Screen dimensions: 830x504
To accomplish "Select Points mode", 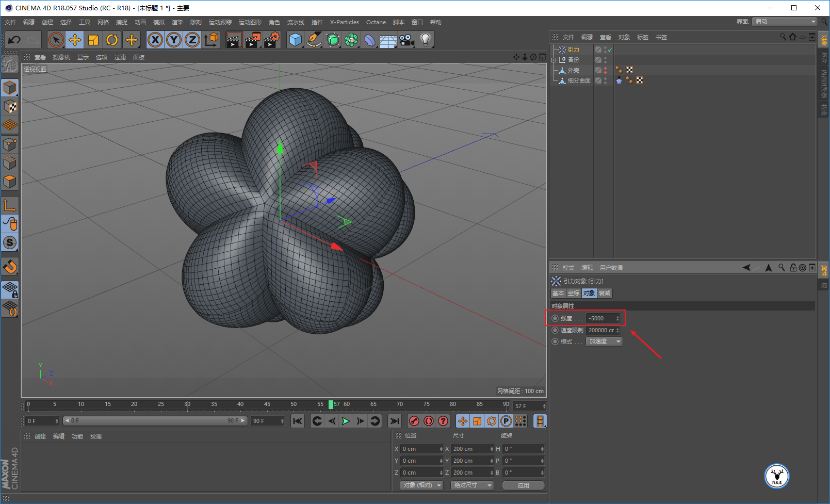I will point(10,144).
